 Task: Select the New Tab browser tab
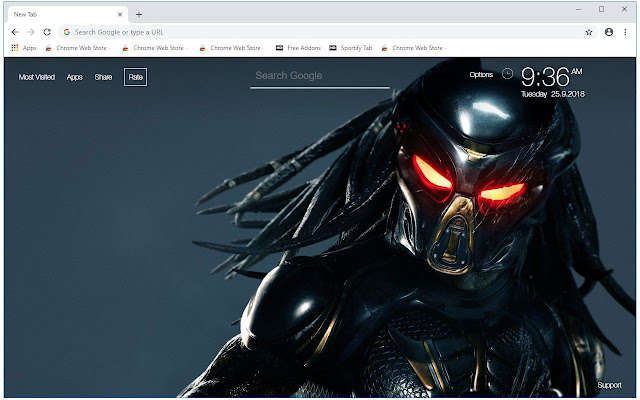click(68, 14)
